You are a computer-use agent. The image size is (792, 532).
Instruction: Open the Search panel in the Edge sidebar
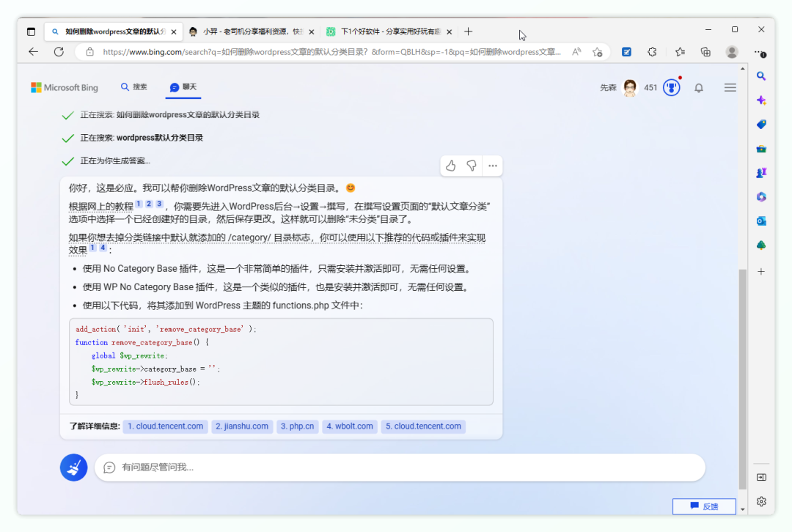[x=760, y=75]
